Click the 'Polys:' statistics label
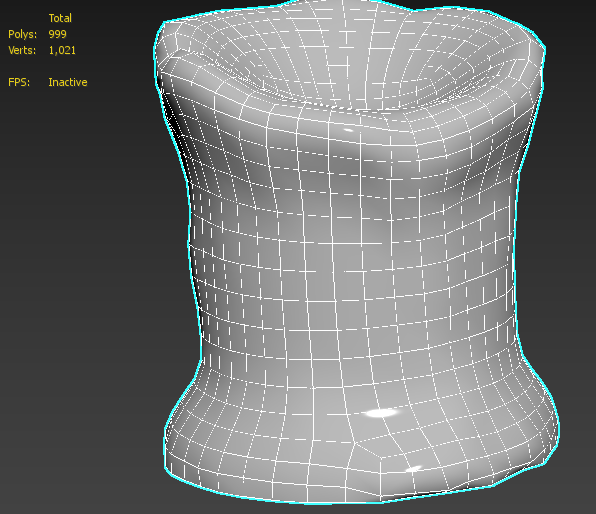Image resolution: width=596 pixels, height=514 pixels. pos(23,34)
